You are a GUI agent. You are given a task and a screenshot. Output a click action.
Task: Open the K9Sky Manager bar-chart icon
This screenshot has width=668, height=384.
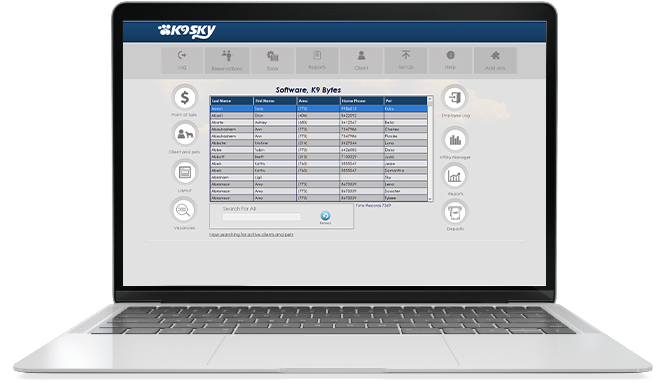coord(455,139)
